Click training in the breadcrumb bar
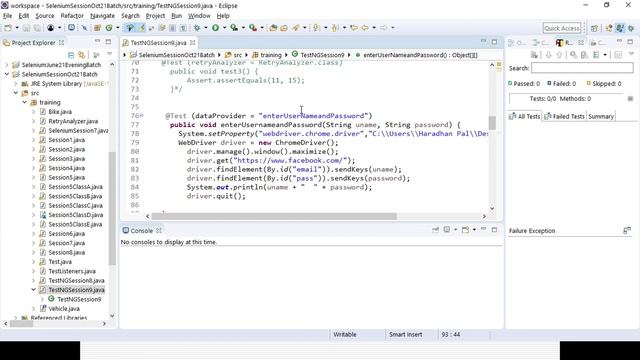The width and height of the screenshot is (640, 360). (271, 55)
